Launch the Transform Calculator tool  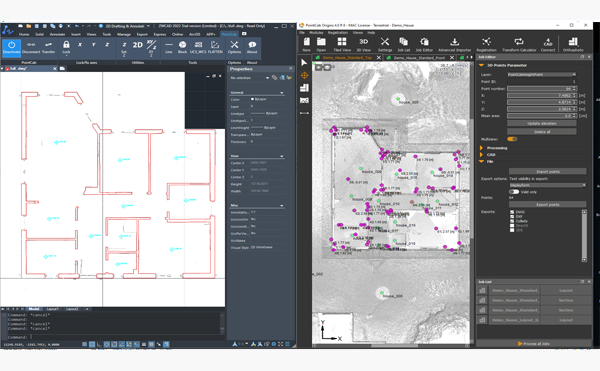(x=519, y=45)
